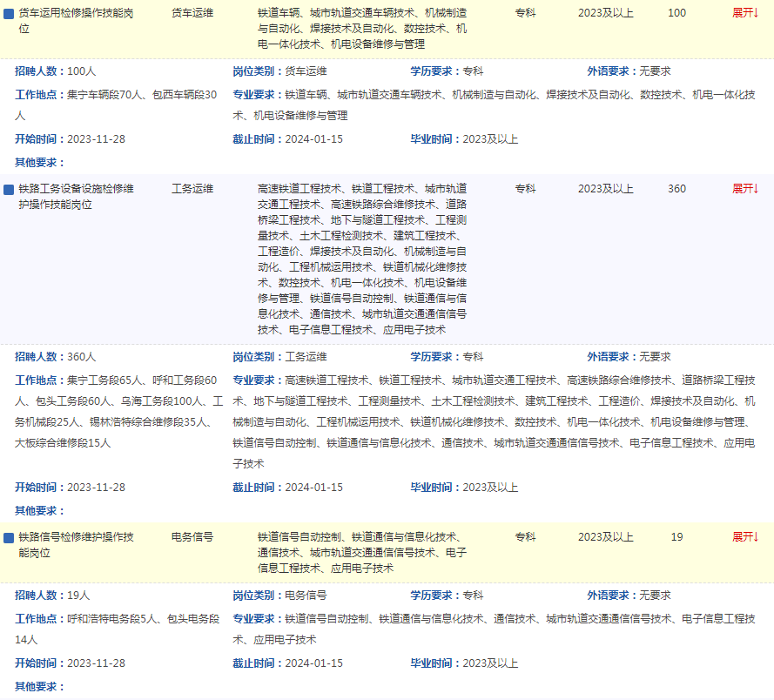Click the major list in 工务运维 header row
The height and width of the screenshot is (700, 774).
click(362, 259)
